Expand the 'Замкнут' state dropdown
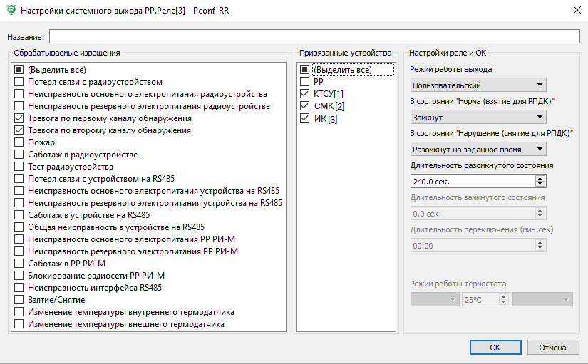 (478, 117)
